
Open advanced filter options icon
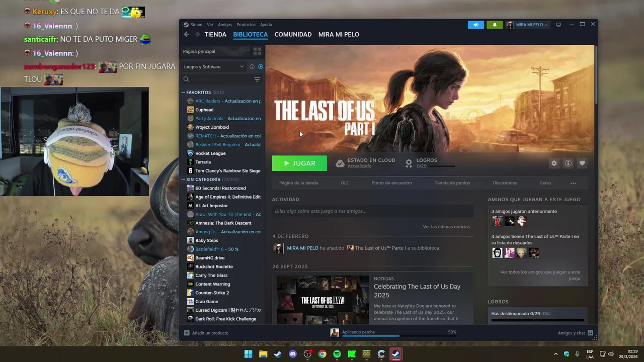[x=257, y=79]
